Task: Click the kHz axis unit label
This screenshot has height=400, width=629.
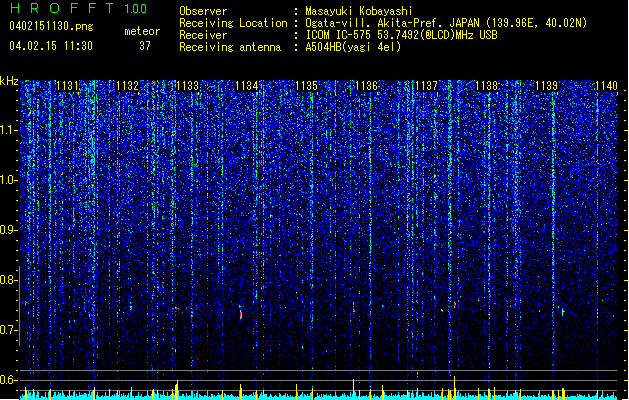Action: tap(9, 81)
